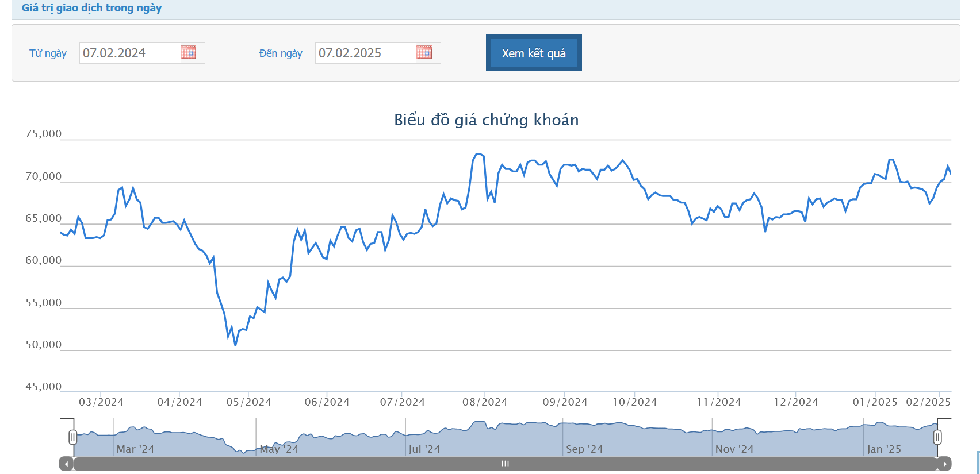This screenshot has width=980, height=474.
Task: Click the 08/2024 x-axis label
Action: [485, 402]
